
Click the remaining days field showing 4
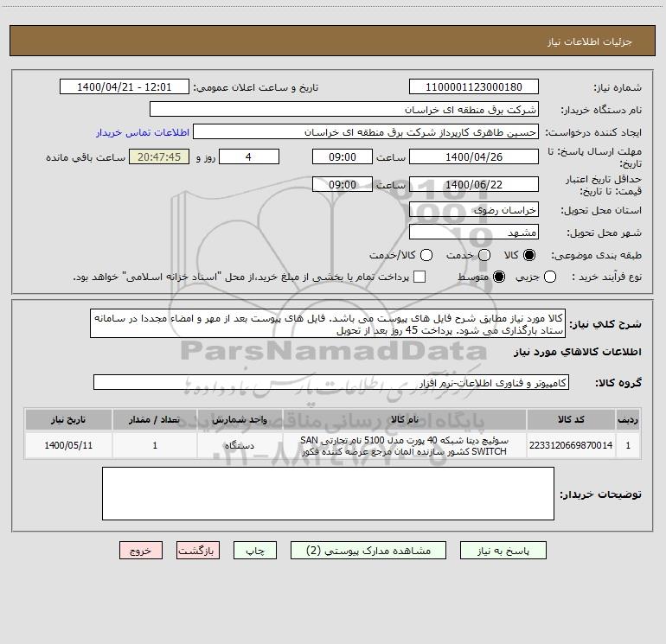point(249,156)
